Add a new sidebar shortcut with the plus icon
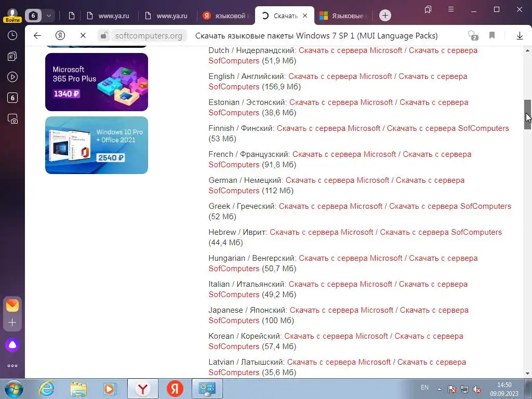 (12, 322)
